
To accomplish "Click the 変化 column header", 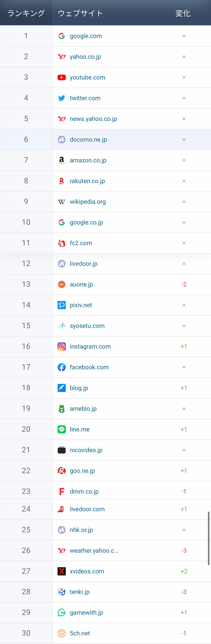I will 183,13.
